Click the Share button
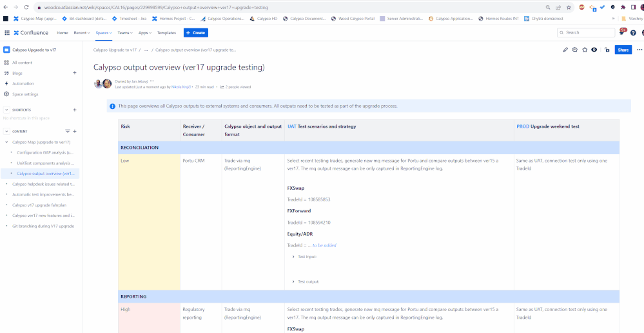Viewport: 644px width, 333px height. tap(623, 50)
